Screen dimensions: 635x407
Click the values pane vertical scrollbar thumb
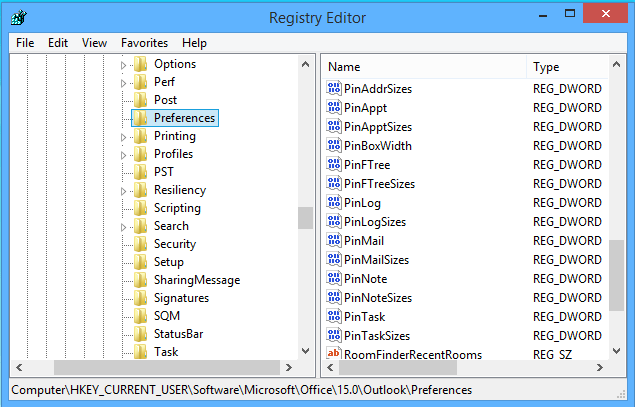pyautogui.click(x=616, y=275)
